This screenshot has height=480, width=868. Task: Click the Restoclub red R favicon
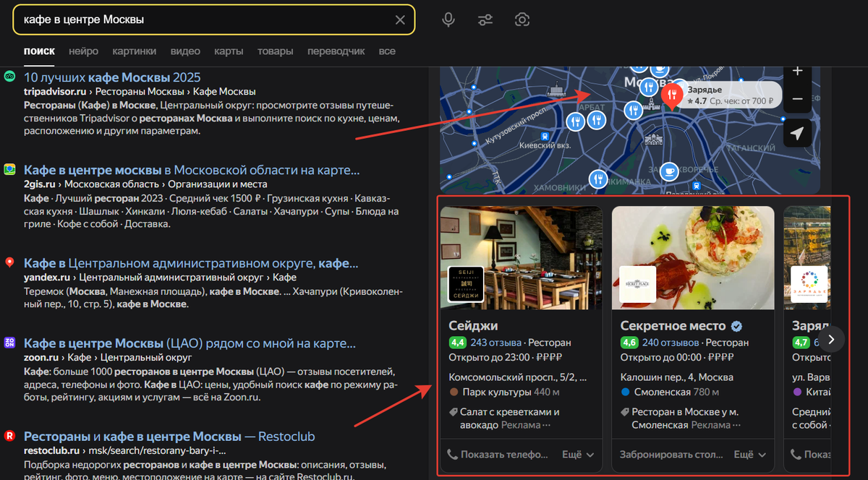tap(10, 435)
